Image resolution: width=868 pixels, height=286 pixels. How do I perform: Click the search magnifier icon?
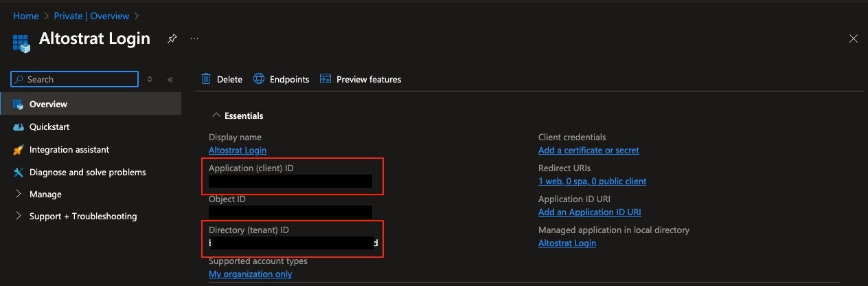coord(20,79)
